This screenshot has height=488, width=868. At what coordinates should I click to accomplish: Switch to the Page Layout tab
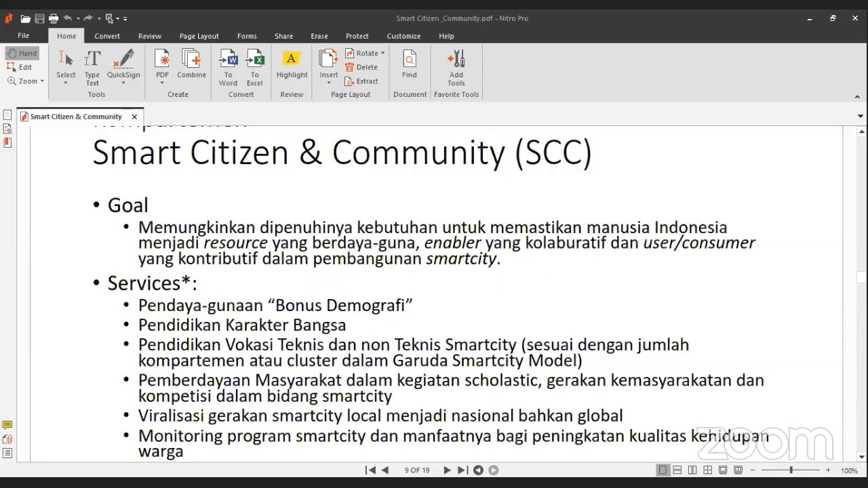click(199, 36)
